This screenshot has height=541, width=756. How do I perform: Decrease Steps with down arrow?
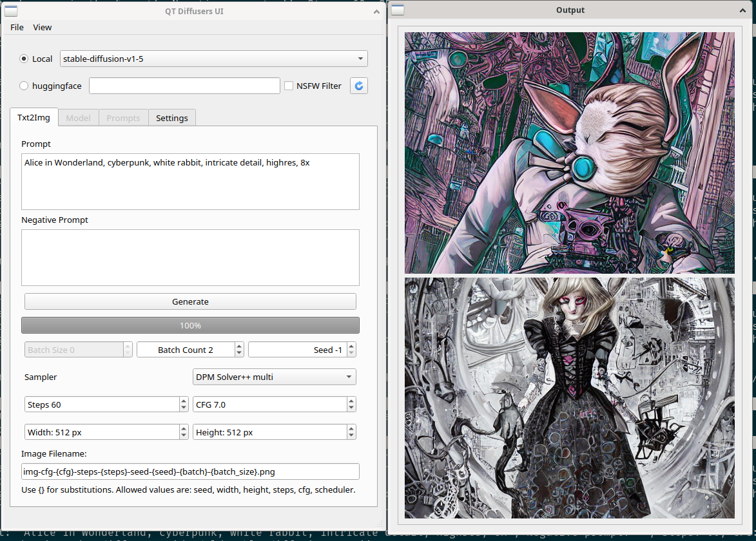pyautogui.click(x=184, y=408)
